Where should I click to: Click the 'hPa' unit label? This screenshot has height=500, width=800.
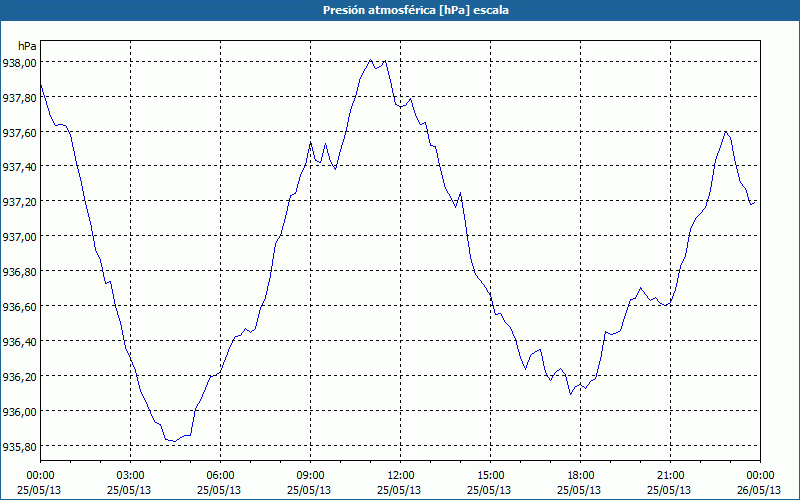(x=27, y=46)
